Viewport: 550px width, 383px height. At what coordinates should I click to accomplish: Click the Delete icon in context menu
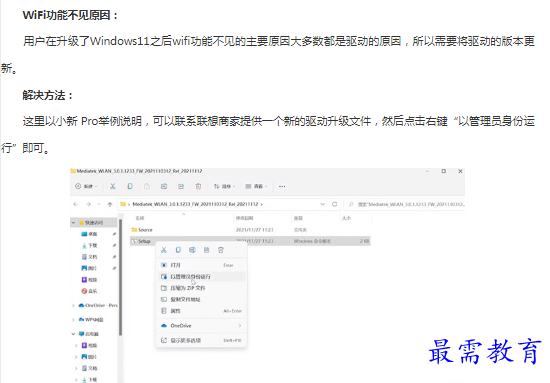(x=221, y=250)
